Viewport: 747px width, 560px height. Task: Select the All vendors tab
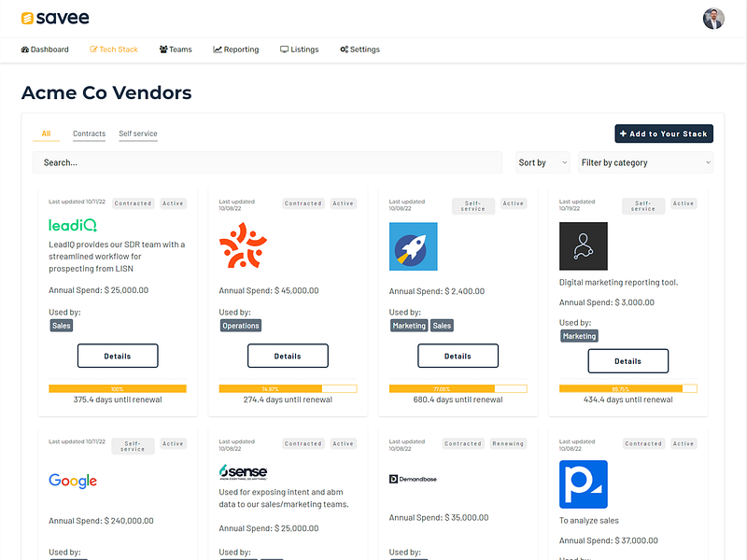coord(46,133)
